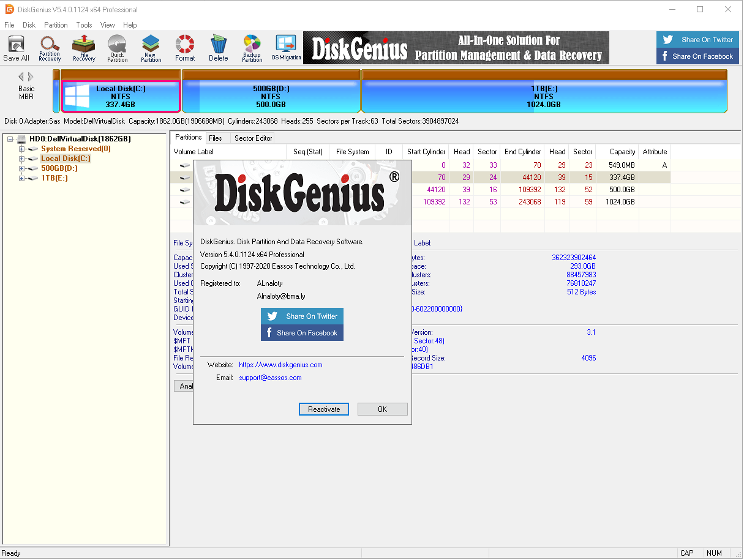
Task: Click the Start Cylinder column header
Action: point(426,152)
